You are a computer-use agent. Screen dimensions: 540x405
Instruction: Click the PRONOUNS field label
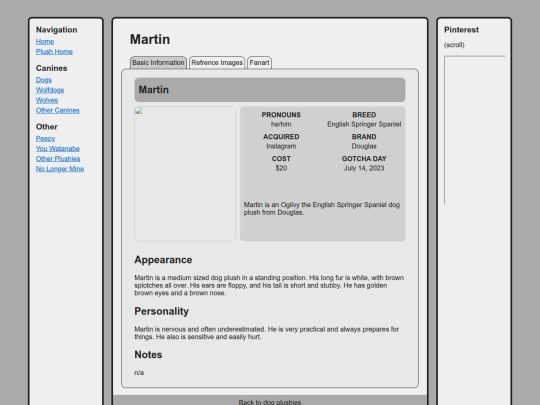click(x=281, y=115)
